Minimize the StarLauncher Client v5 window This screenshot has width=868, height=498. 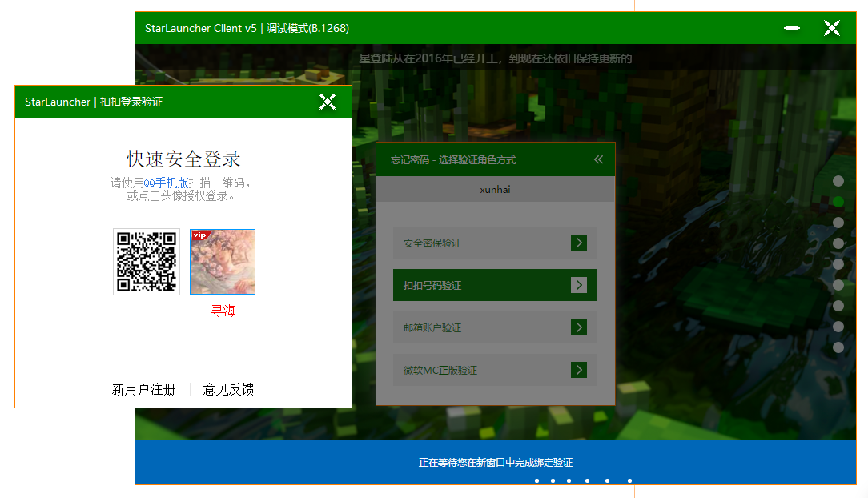[792, 28]
